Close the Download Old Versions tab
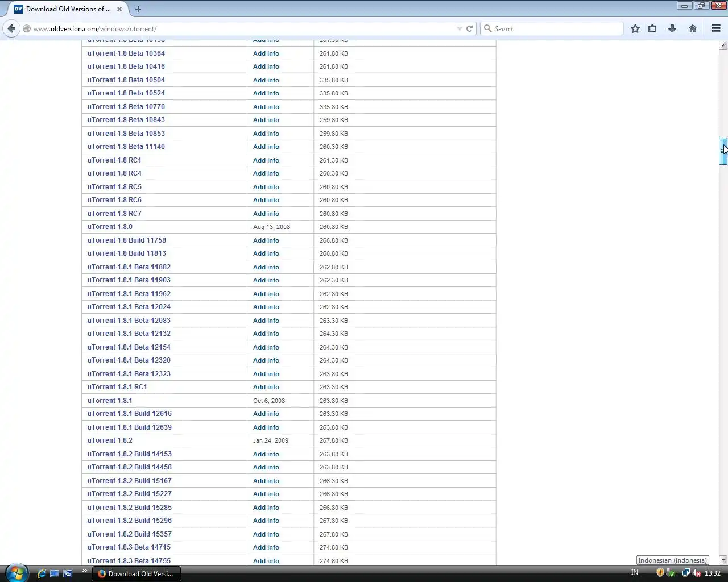Screen dimensions: 728x582 119,9
